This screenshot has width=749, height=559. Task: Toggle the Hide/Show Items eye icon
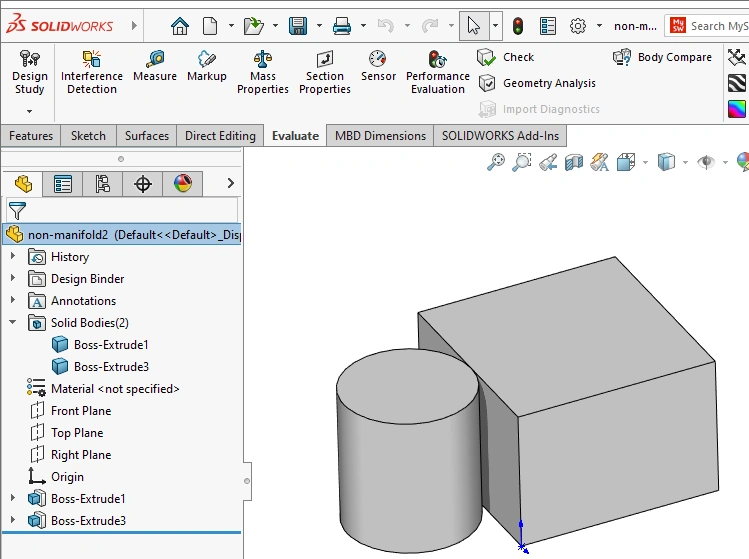tap(706, 162)
